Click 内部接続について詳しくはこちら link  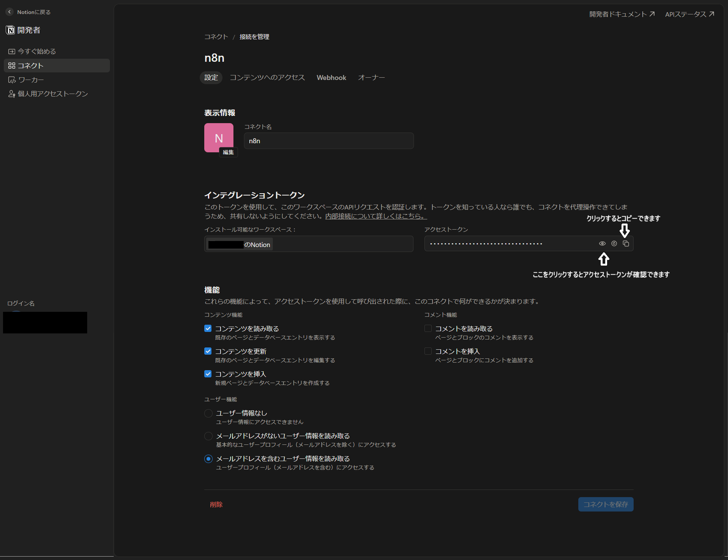pos(376,216)
